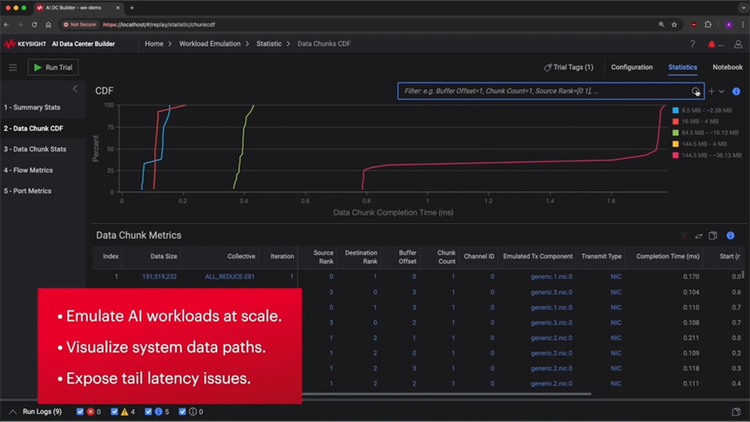Viewport: 750px width, 422px height.
Task: Open Flow Metrics section
Action: (28, 170)
